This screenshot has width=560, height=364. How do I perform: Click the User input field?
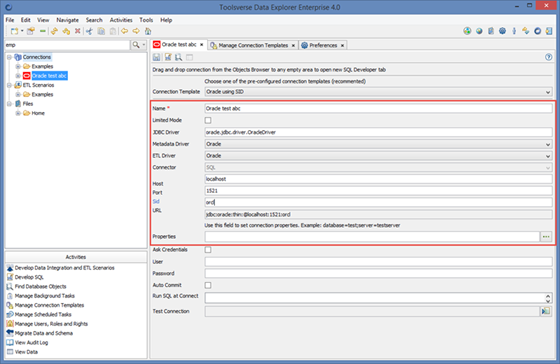point(379,262)
